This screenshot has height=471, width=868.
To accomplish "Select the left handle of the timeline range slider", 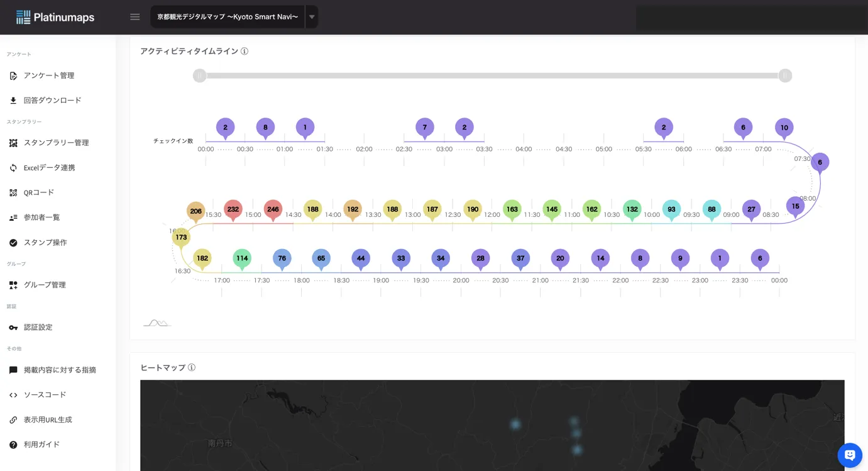I will coord(199,75).
